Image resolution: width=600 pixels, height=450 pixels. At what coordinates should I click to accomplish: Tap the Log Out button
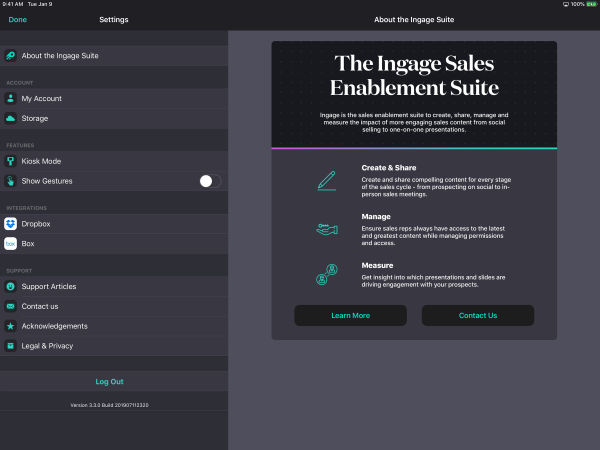point(109,382)
